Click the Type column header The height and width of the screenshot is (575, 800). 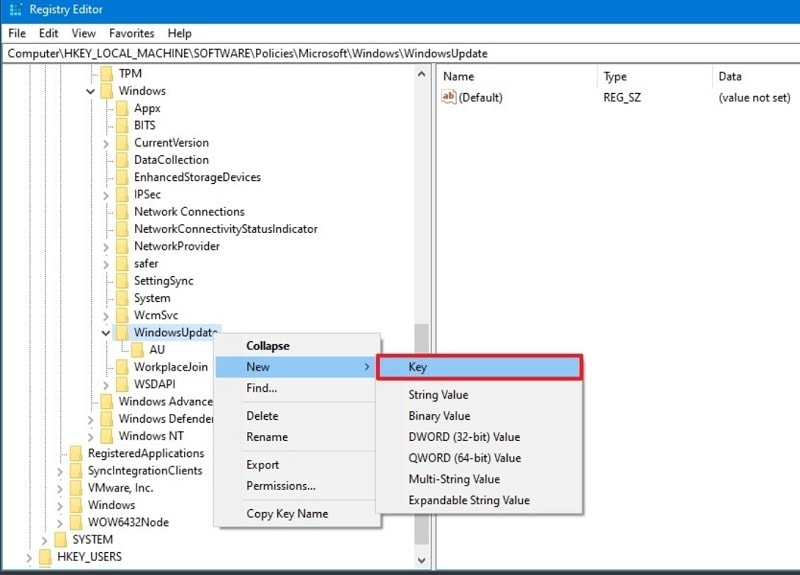pos(654,77)
